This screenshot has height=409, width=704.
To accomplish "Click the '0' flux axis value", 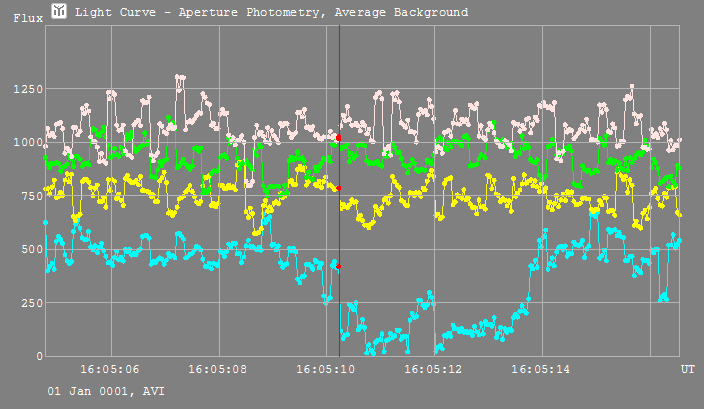I will (x=40, y=356).
